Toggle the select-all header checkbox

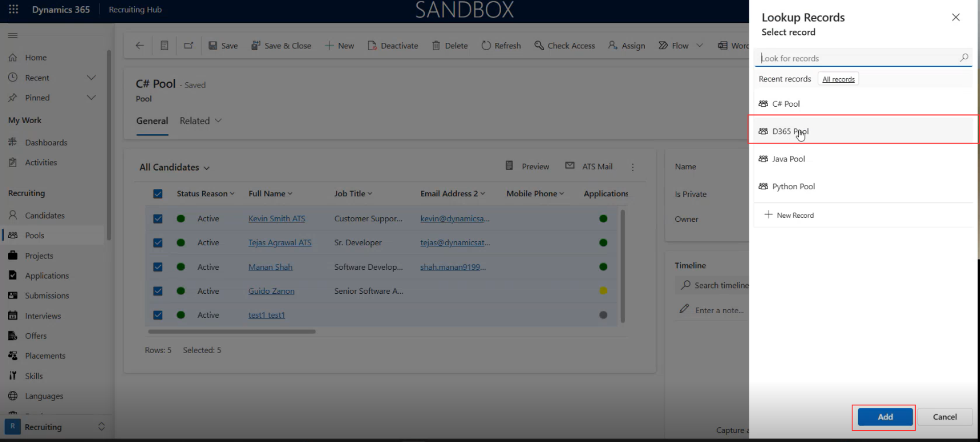click(158, 194)
